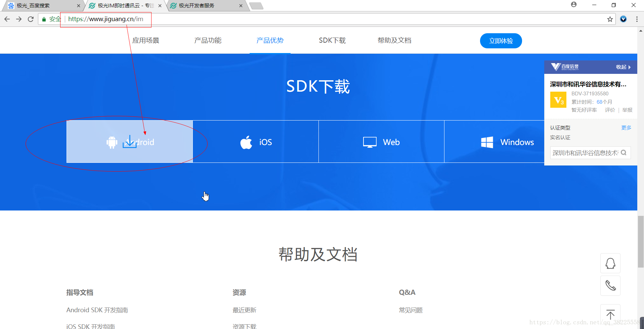Click the 深圳市和讯华谷信息技术有... company title
Image resolution: width=644 pixels, height=329 pixels.
588,84
